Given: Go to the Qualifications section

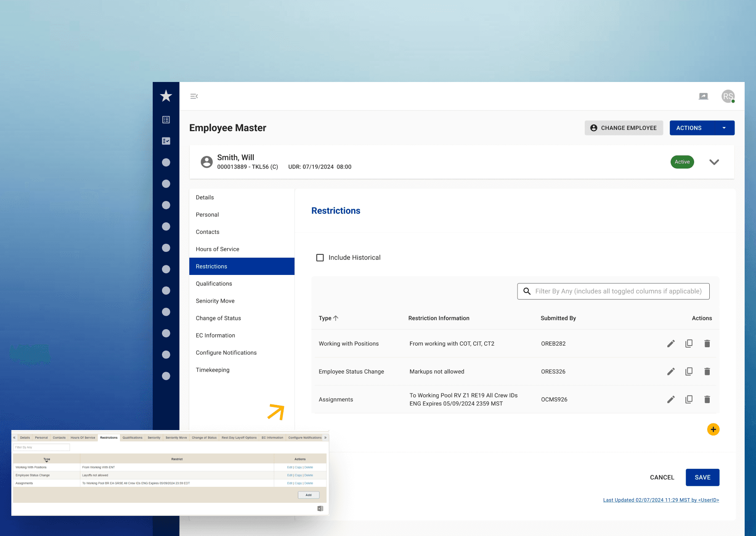Looking at the screenshot, I should coord(242,284).
